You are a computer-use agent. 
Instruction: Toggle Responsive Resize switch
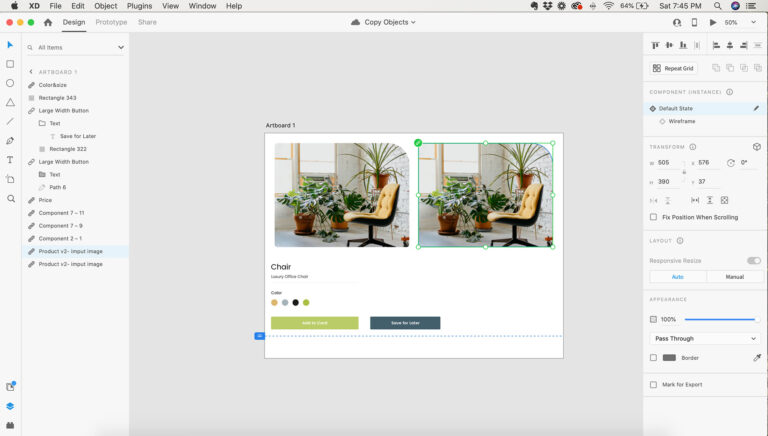(753, 261)
